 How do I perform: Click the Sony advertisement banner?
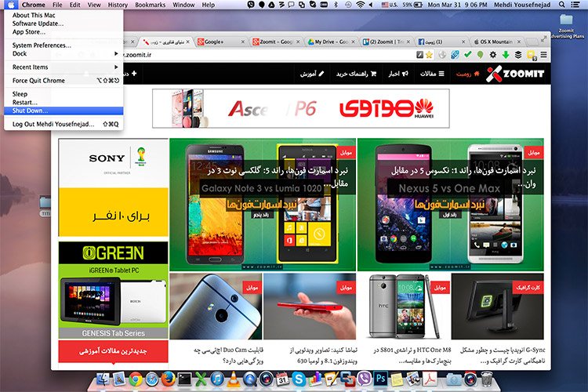point(113,187)
